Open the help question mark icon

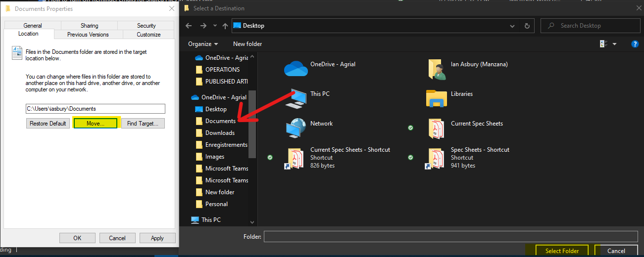[635, 44]
